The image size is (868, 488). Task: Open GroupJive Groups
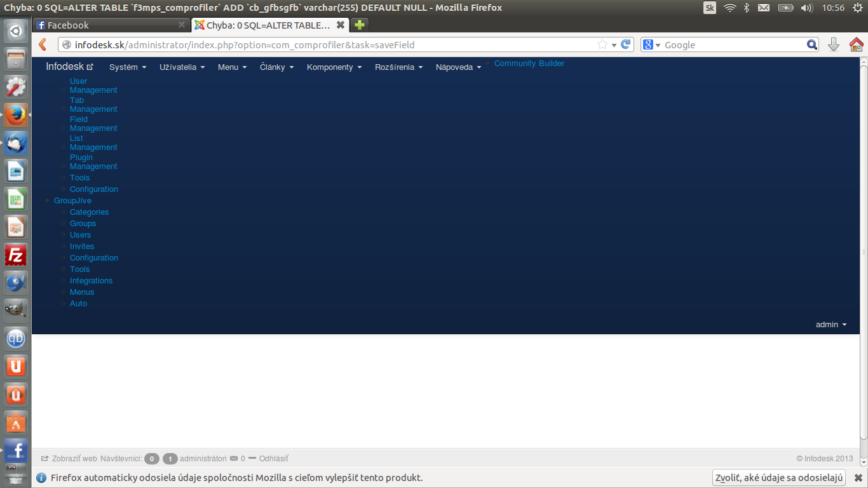coord(83,224)
